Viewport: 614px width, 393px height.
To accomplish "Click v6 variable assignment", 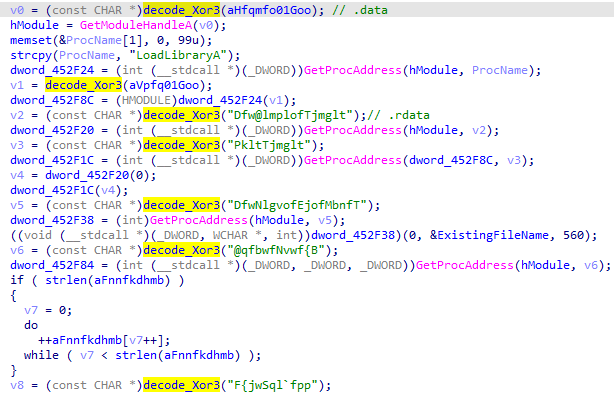I will coord(17,251).
